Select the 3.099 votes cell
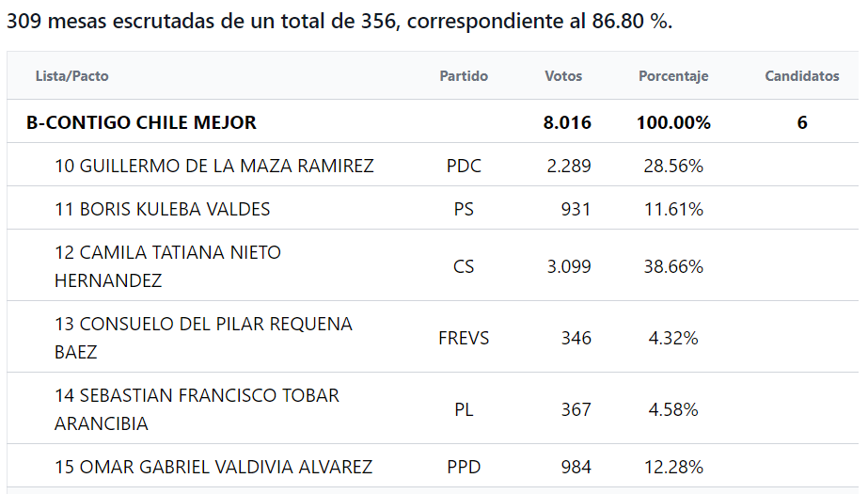The height and width of the screenshot is (494, 868). [x=569, y=266]
